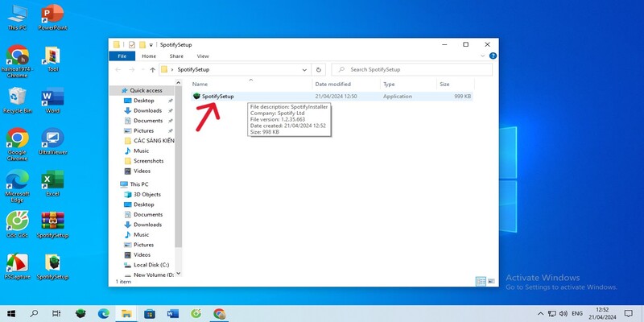Expand the Explorer ribbon
This screenshot has width=644, height=322.
pos(482,56)
